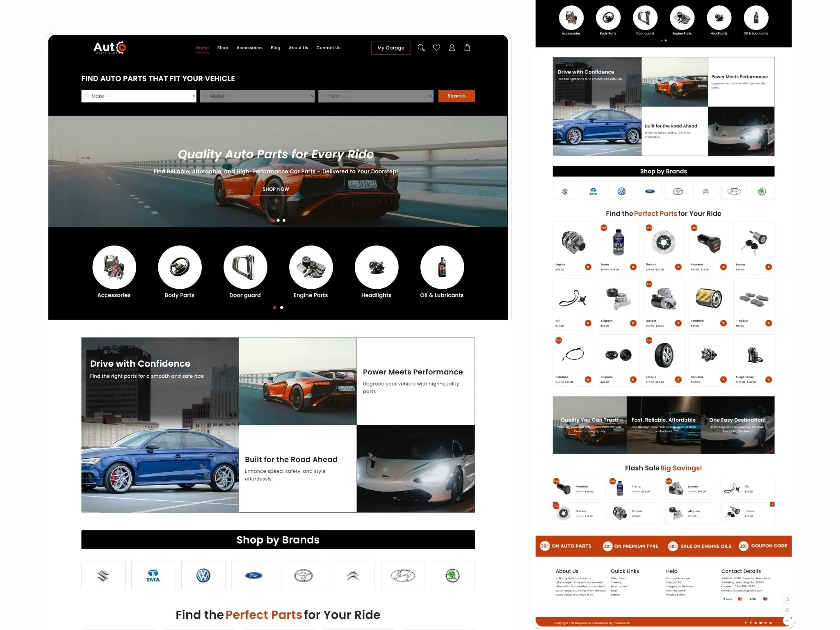Click the Volkswagen logo in Shop by Brands

coord(203,575)
